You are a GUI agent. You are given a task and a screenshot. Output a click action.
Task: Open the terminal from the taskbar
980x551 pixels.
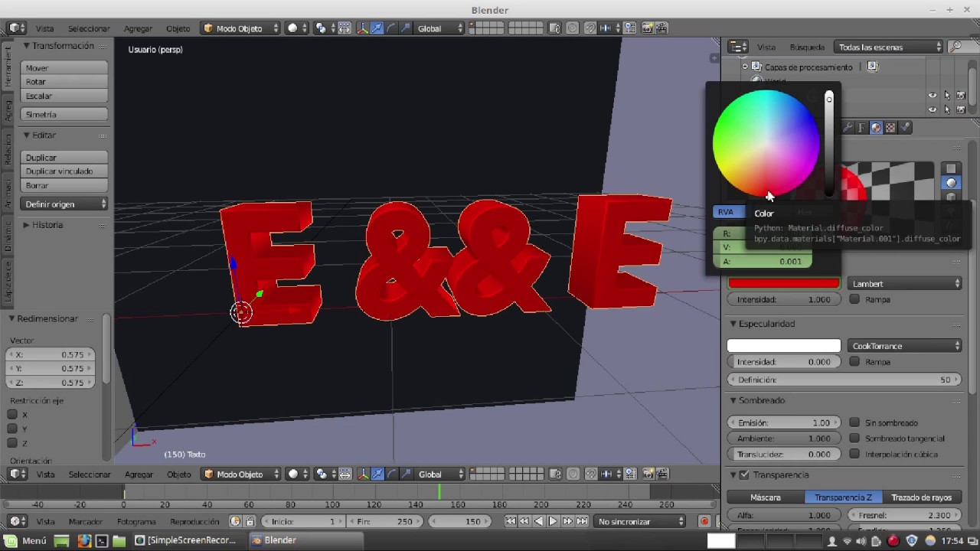101,540
